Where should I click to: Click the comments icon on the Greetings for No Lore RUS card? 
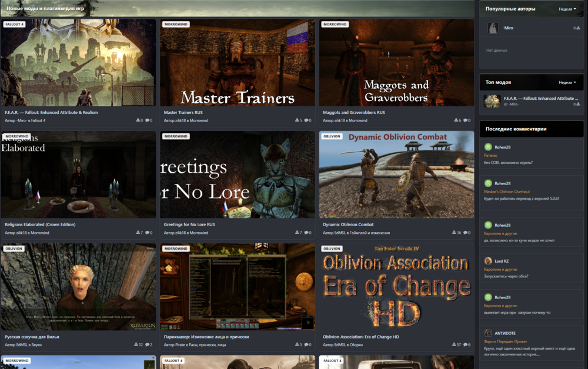[306, 233]
